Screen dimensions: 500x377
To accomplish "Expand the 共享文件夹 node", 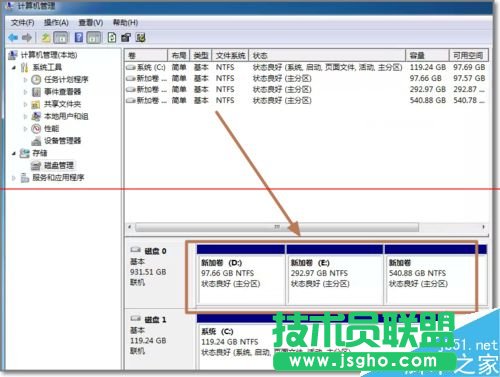I will tap(25, 104).
